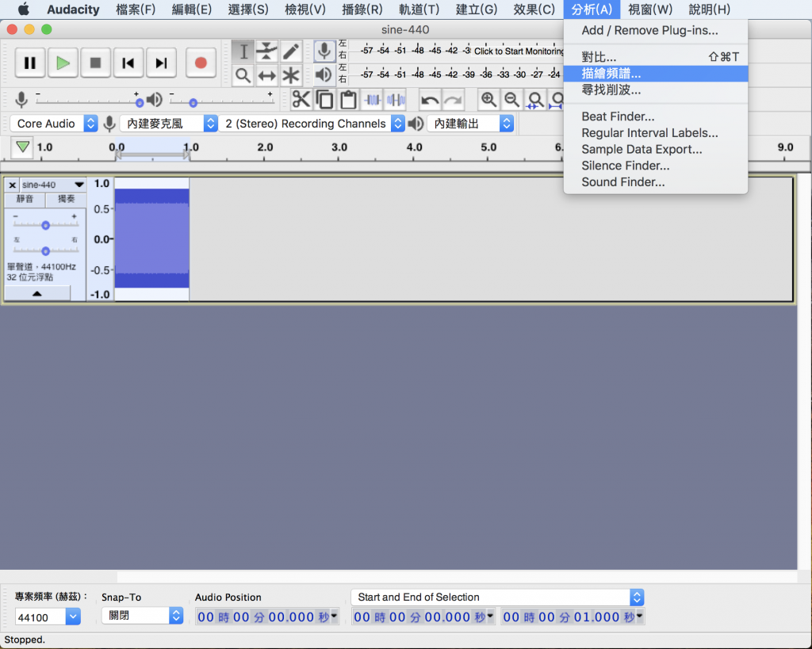Choose Add / Remove Plug-ins menu entry
The height and width of the screenshot is (649, 812).
click(x=656, y=31)
